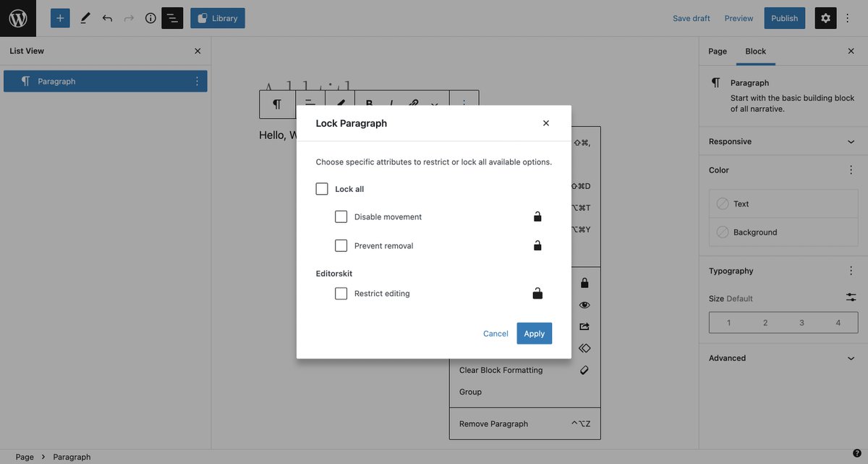Click the Library button
This screenshot has height=464, width=868.
click(x=218, y=18)
